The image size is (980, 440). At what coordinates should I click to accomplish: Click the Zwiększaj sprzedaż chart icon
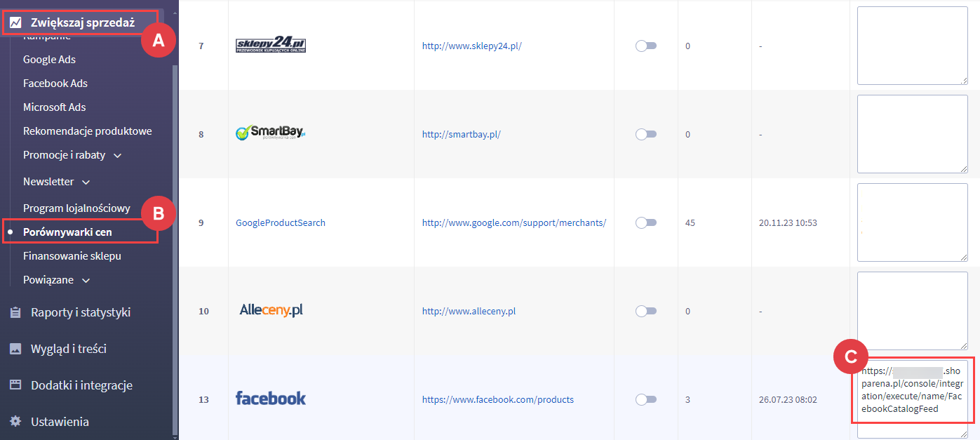15,22
